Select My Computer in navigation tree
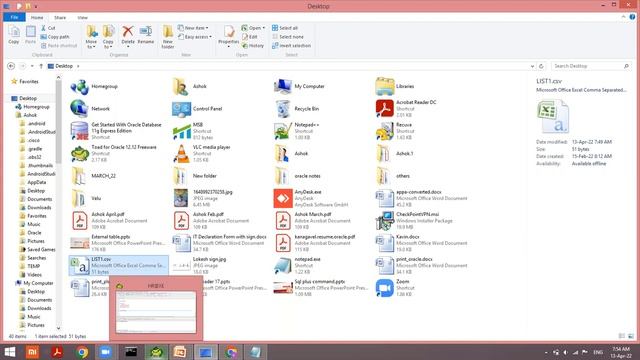 click(x=38, y=283)
